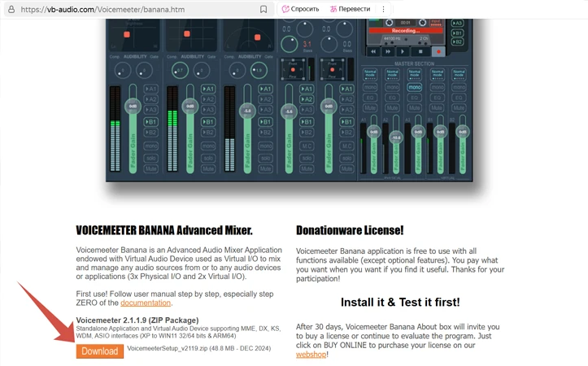Click the orange Download button
Image resolution: width=588 pixels, height=366 pixels.
pos(100,351)
